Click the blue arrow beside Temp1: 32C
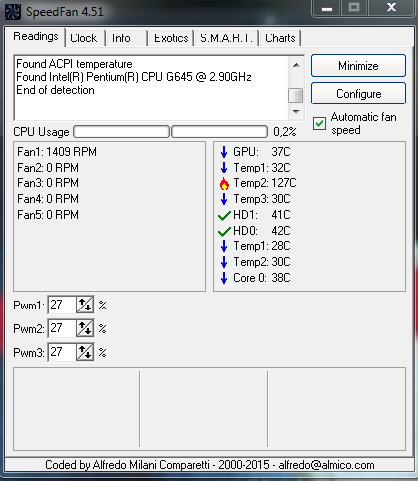Screen dimensions: 418x481 click(224, 168)
